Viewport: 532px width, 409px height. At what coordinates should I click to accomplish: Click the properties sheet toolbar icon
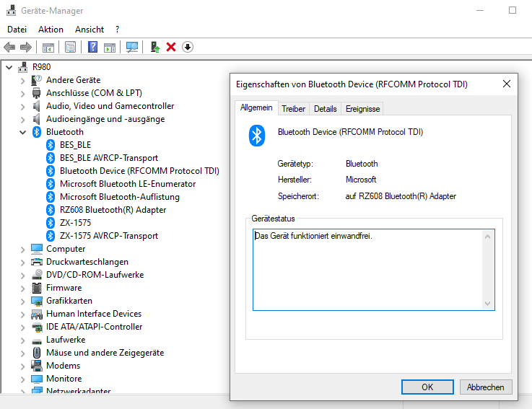(70, 47)
